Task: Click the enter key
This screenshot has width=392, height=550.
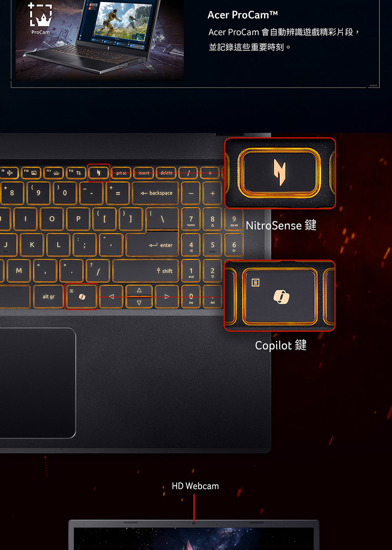Action: tap(152, 245)
